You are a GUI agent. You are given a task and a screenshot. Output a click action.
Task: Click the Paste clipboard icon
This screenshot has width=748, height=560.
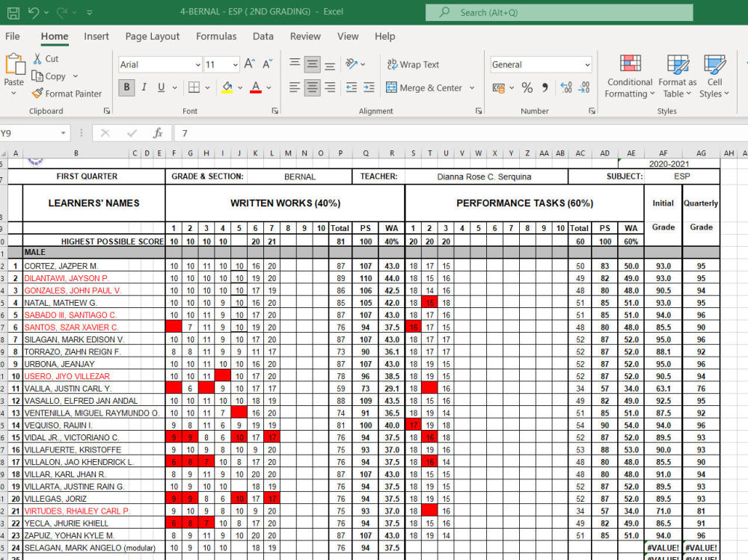[15, 64]
